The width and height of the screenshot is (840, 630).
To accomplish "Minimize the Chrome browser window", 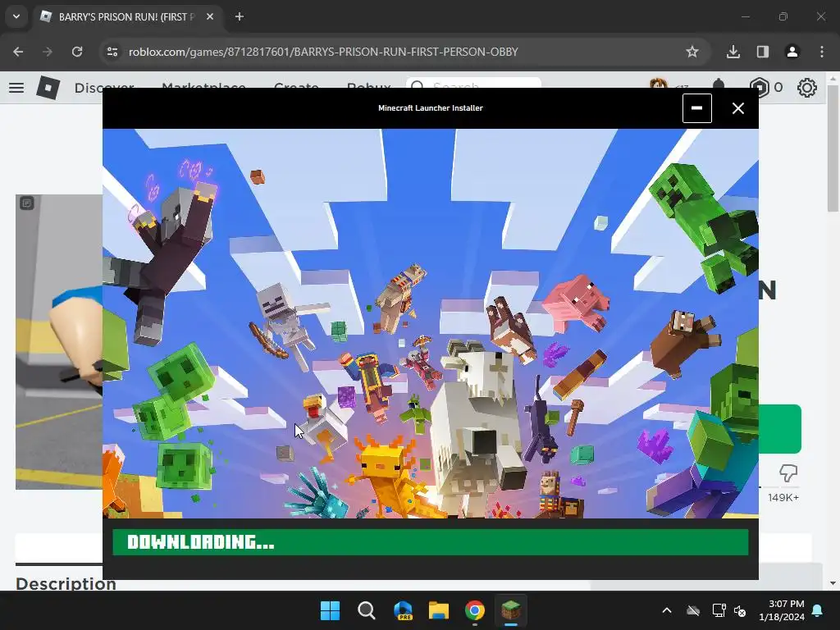I will (745, 16).
